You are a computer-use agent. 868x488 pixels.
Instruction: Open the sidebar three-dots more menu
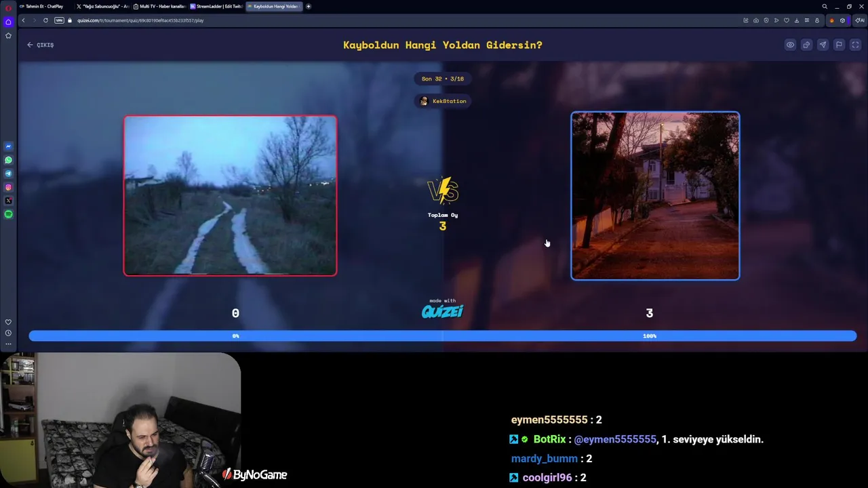[8, 344]
